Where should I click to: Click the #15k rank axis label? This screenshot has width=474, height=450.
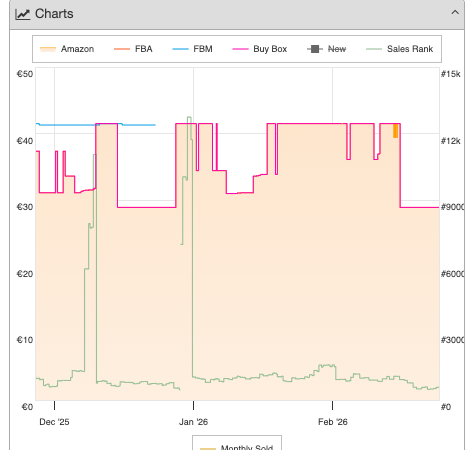[x=451, y=74]
